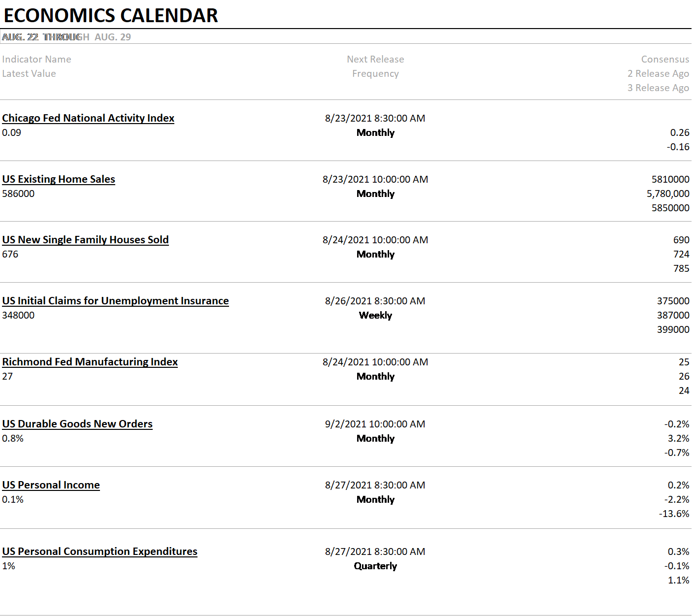Click the Consensus column header

coord(665,59)
